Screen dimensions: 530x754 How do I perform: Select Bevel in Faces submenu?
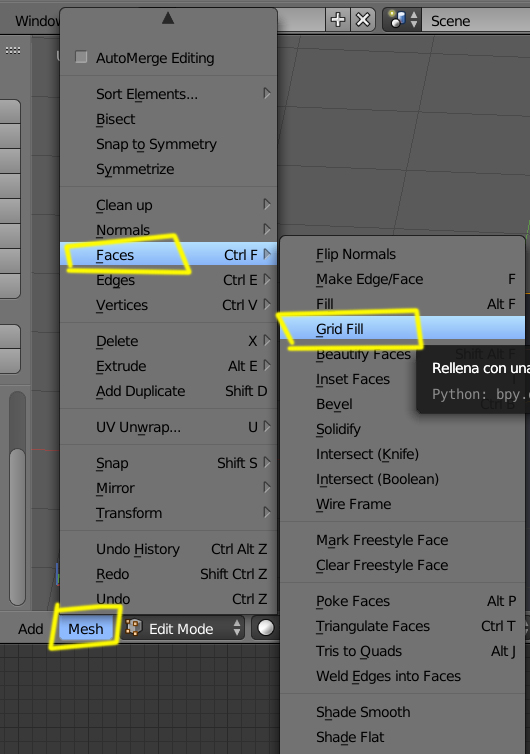(x=334, y=404)
